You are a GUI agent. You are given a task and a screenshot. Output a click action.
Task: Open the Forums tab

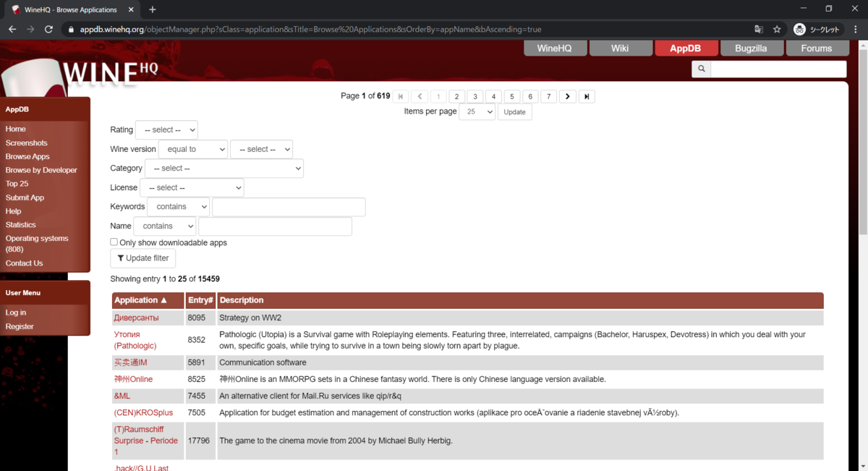coord(817,48)
